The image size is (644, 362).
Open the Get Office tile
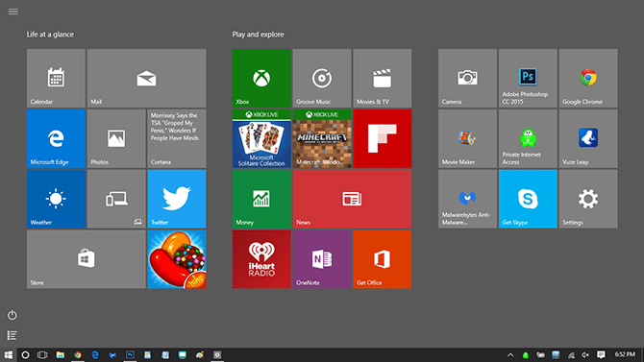point(383,259)
